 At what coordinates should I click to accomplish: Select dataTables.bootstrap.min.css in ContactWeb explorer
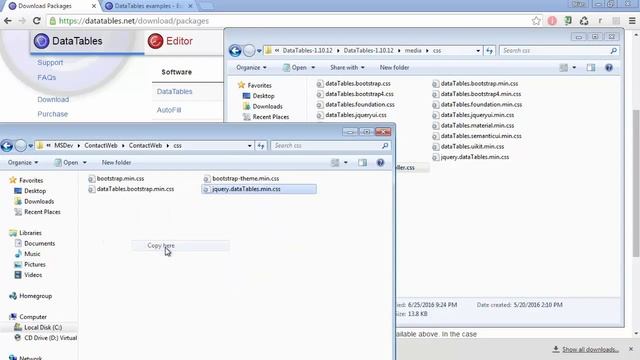[131, 189]
